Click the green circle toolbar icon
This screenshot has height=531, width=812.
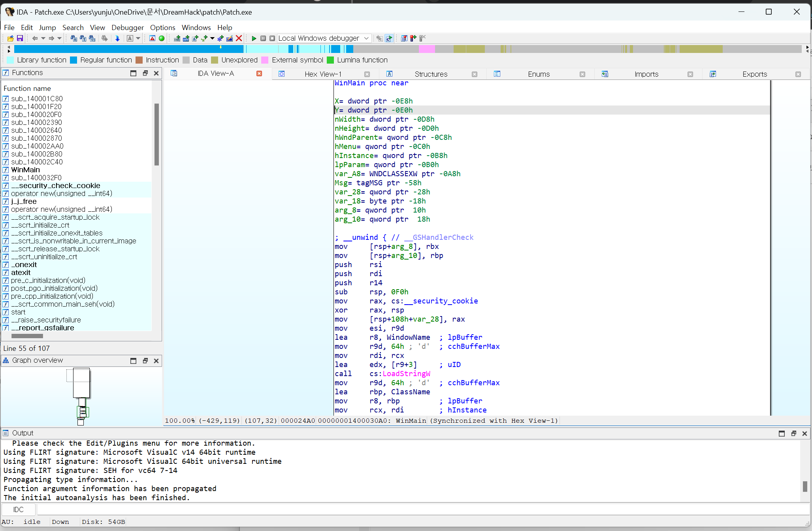(x=162, y=38)
